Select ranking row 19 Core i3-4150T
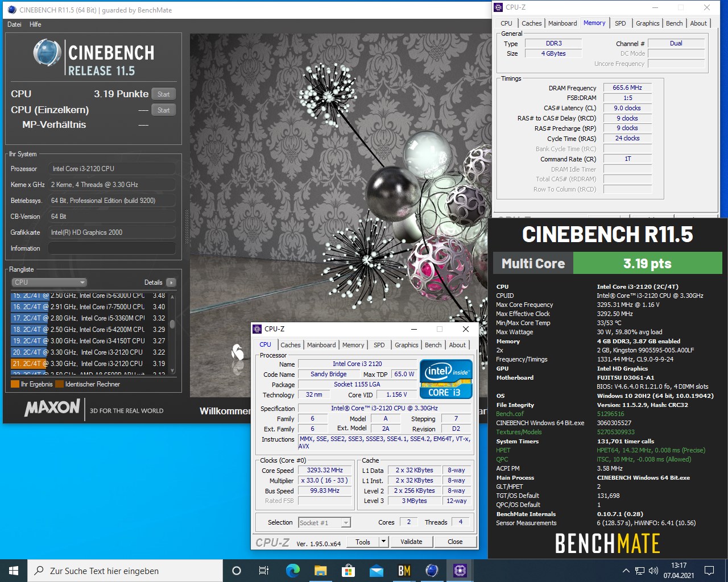Viewport: 728px width, 582px height. pos(89,341)
